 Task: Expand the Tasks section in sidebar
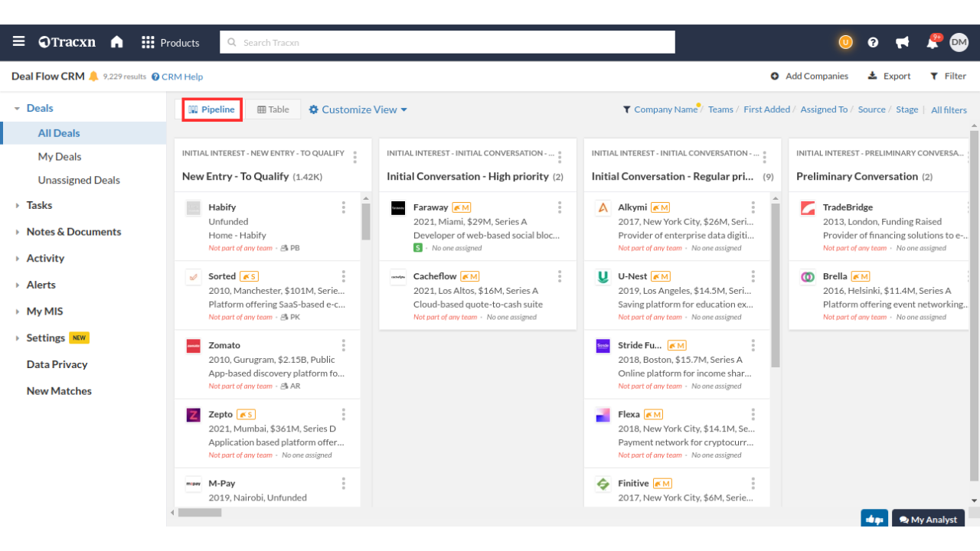point(39,205)
